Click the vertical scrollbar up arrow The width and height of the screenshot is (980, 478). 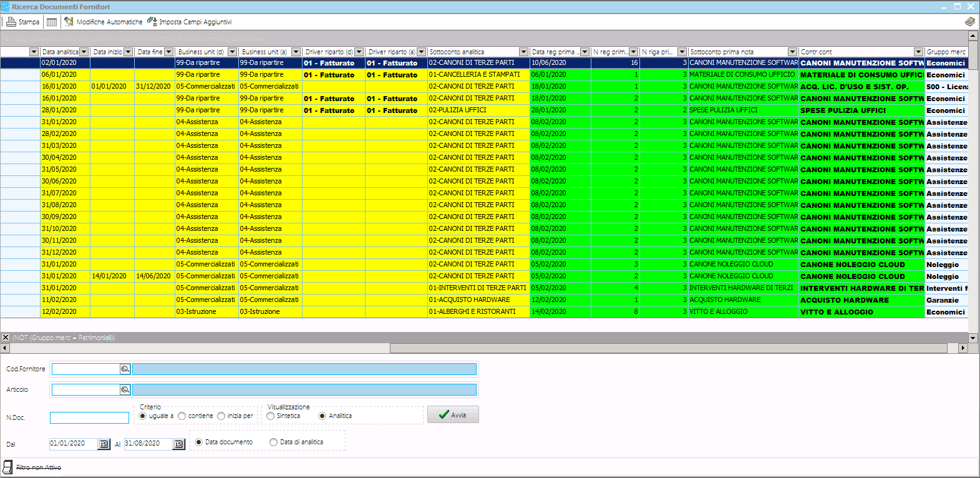(x=973, y=35)
